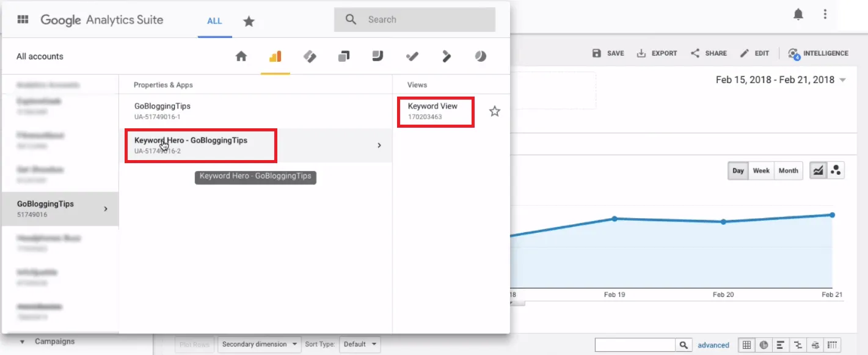Switch to pie chart percentage view
This screenshot has height=355, width=868.
coord(764,345)
